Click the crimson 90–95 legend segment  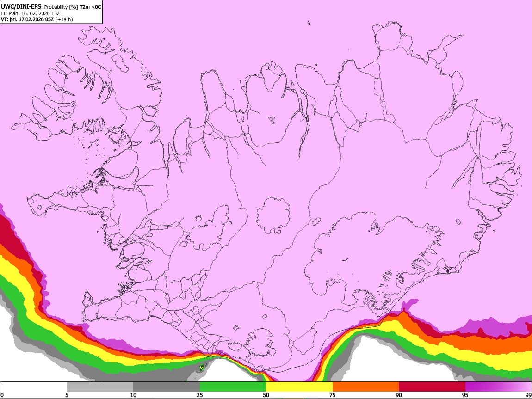pyautogui.click(x=432, y=387)
